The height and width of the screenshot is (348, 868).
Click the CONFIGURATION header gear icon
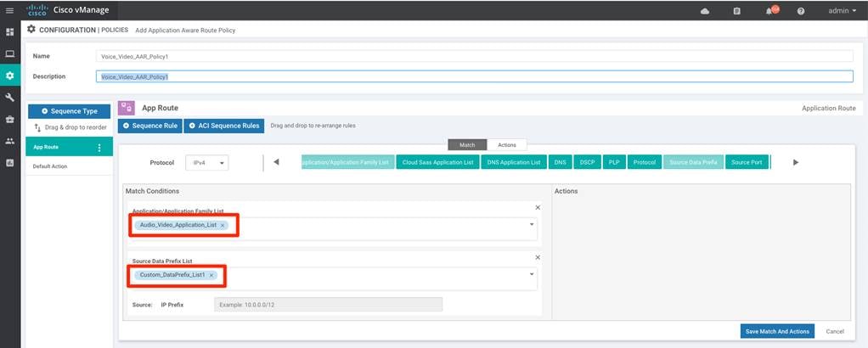pos(31,30)
